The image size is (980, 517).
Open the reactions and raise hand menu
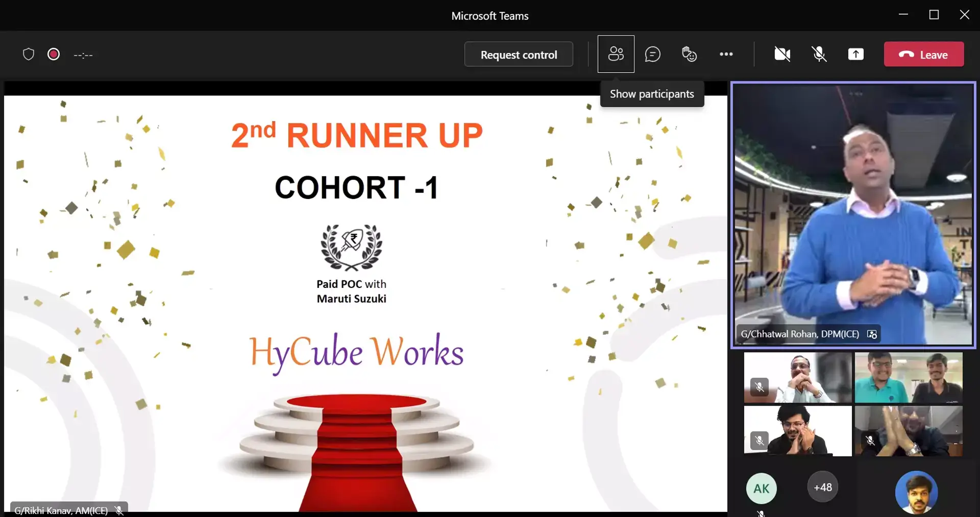pyautogui.click(x=689, y=54)
